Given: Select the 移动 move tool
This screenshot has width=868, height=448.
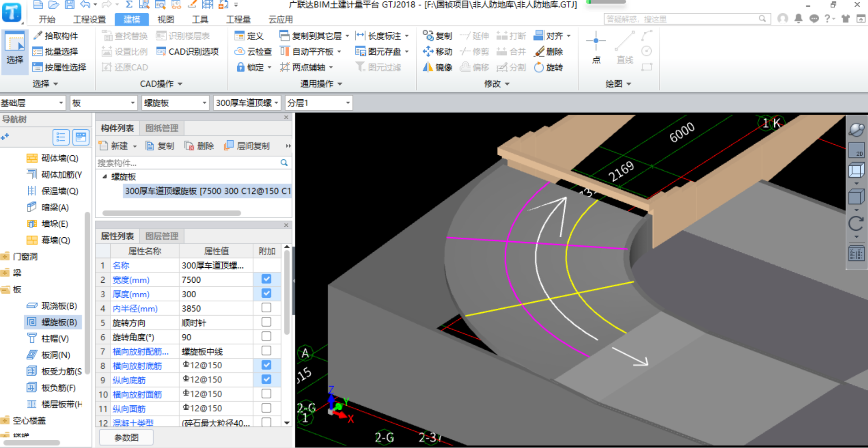Looking at the screenshot, I should tap(437, 51).
